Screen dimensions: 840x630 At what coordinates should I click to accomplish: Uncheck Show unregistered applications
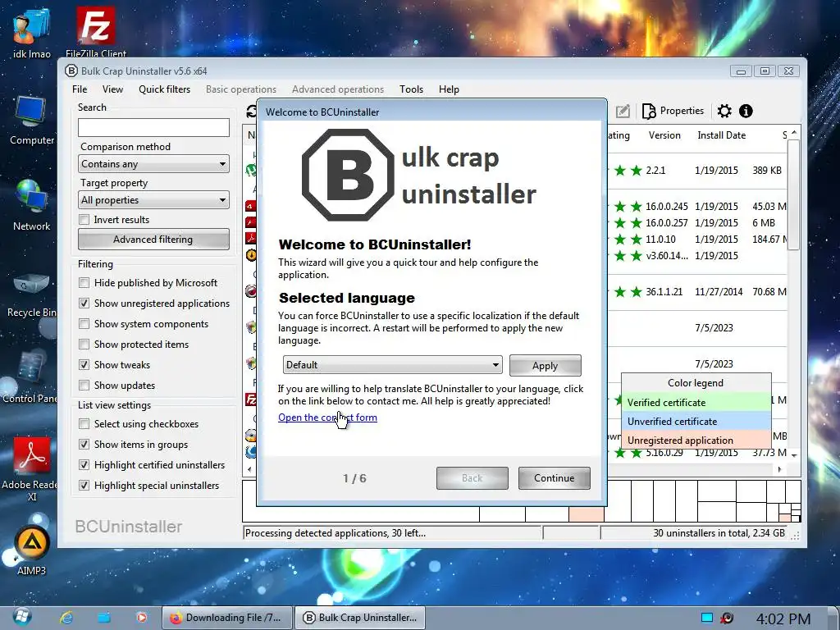coord(84,304)
